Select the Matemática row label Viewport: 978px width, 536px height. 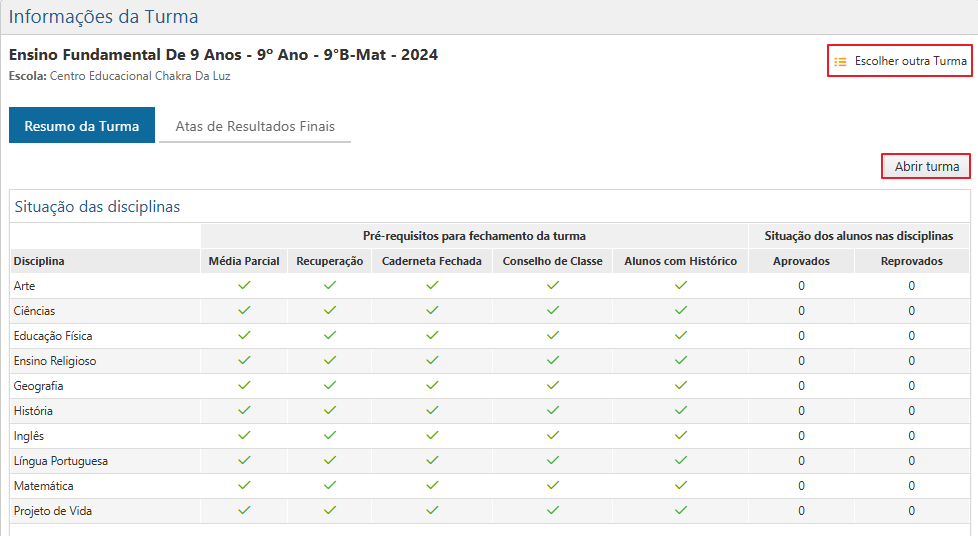coord(44,485)
